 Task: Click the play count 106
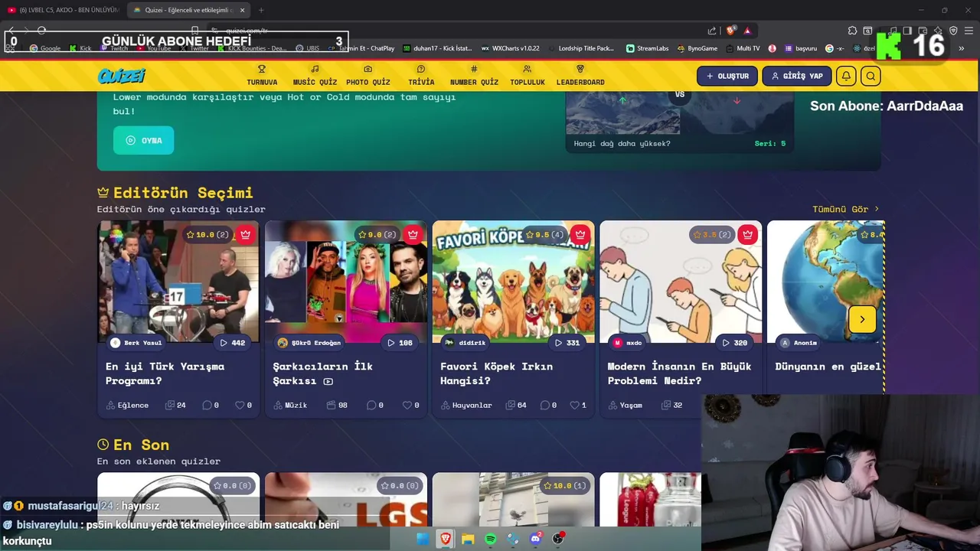click(400, 343)
